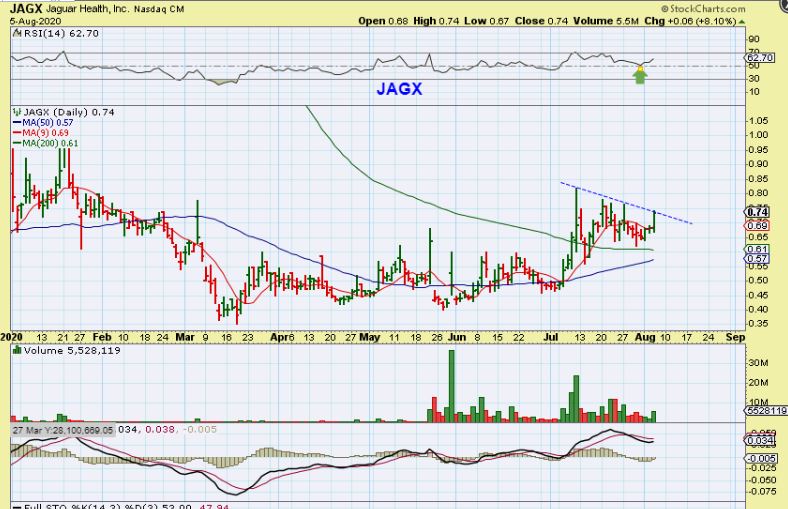The width and height of the screenshot is (788, 509).
Task: Click the small chart icon beside RSI(14)
Action: (18, 33)
